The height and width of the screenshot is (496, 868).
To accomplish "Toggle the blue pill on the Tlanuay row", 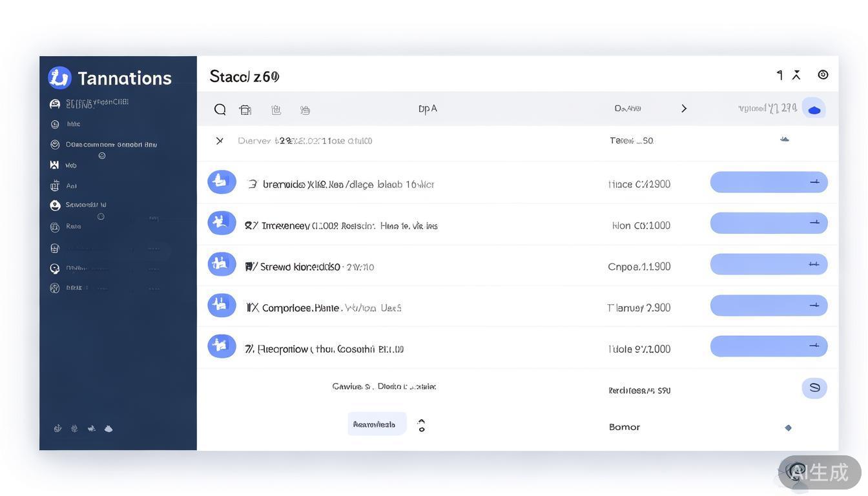I will pyautogui.click(x=769, y=305).
